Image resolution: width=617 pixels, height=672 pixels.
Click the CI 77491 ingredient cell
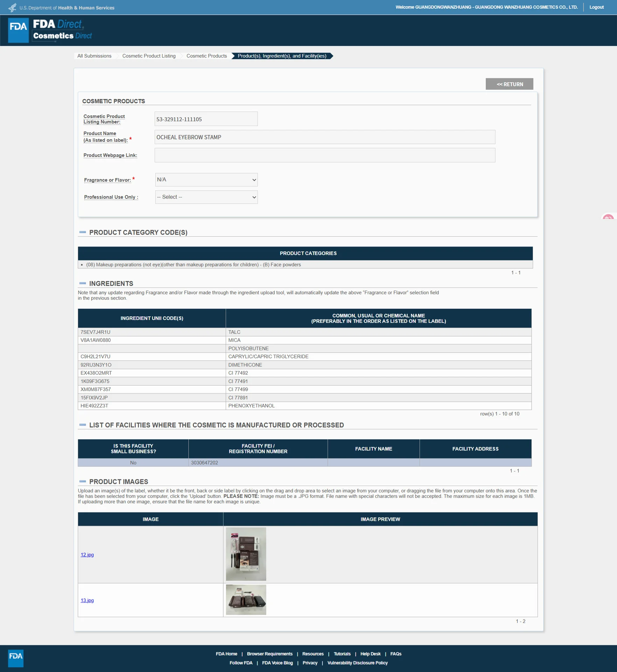pos(378,381)
